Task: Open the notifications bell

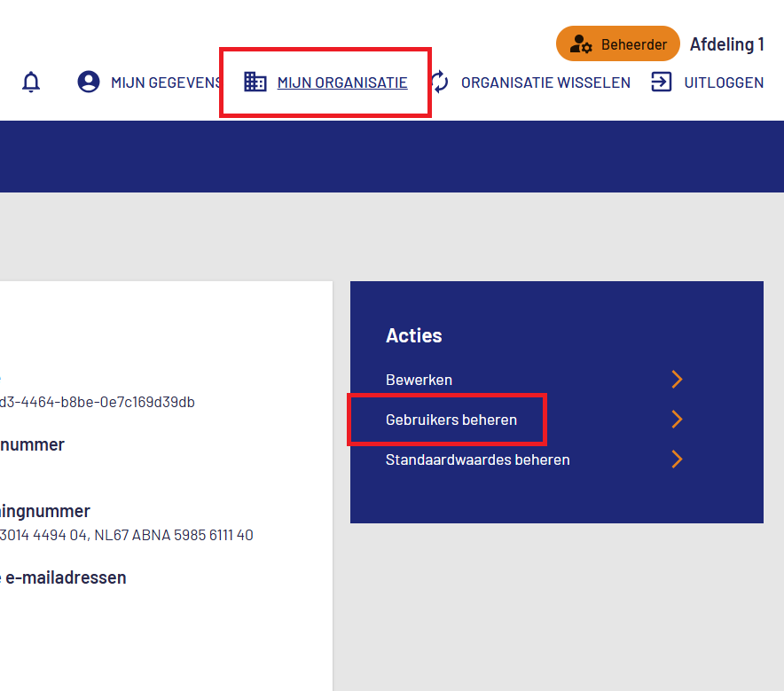Action: click(x=31, y=82)
